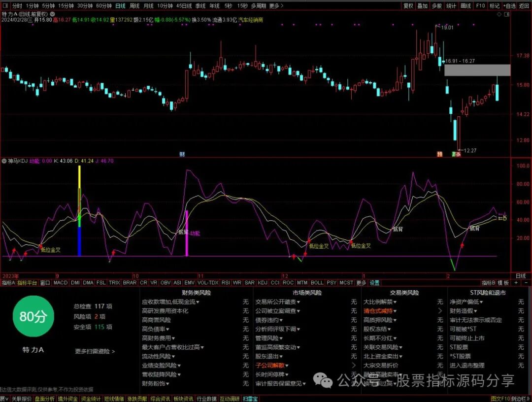Expand the 高负债率 risk item
Image resolution: width=532 pixels, height=402 pixels.
point(155,329)
